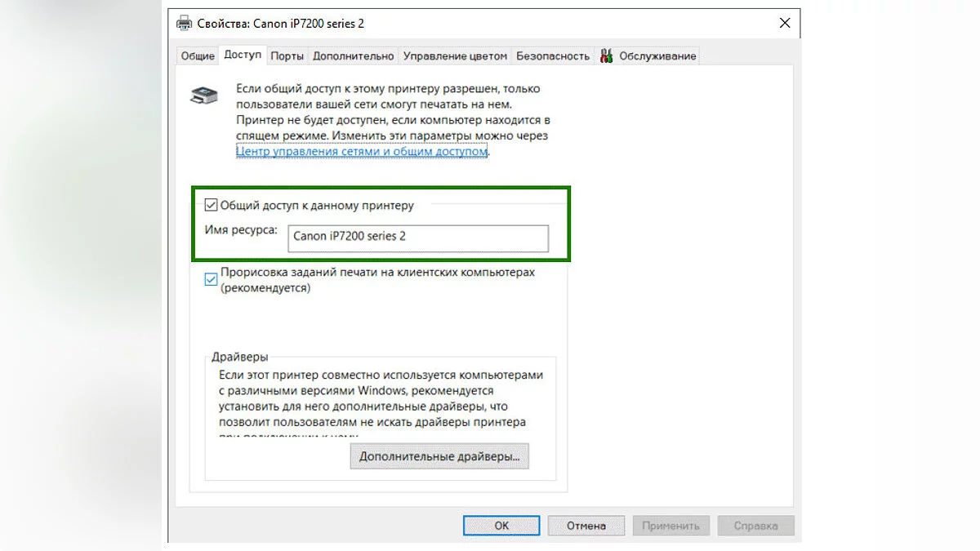The width and height of the screenshot is (980, 551).
Task: Switch to the Общие tab
Action: [198, 56]
